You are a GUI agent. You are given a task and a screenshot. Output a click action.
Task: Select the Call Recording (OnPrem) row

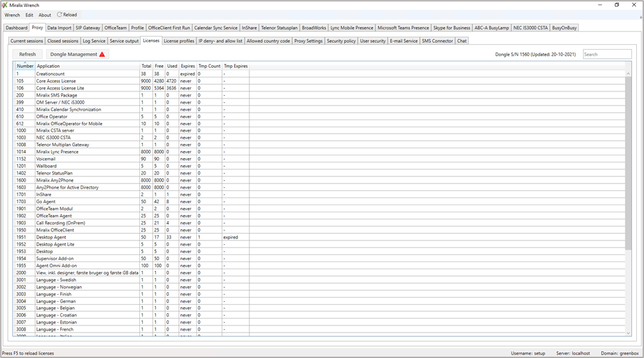point(320,223)
